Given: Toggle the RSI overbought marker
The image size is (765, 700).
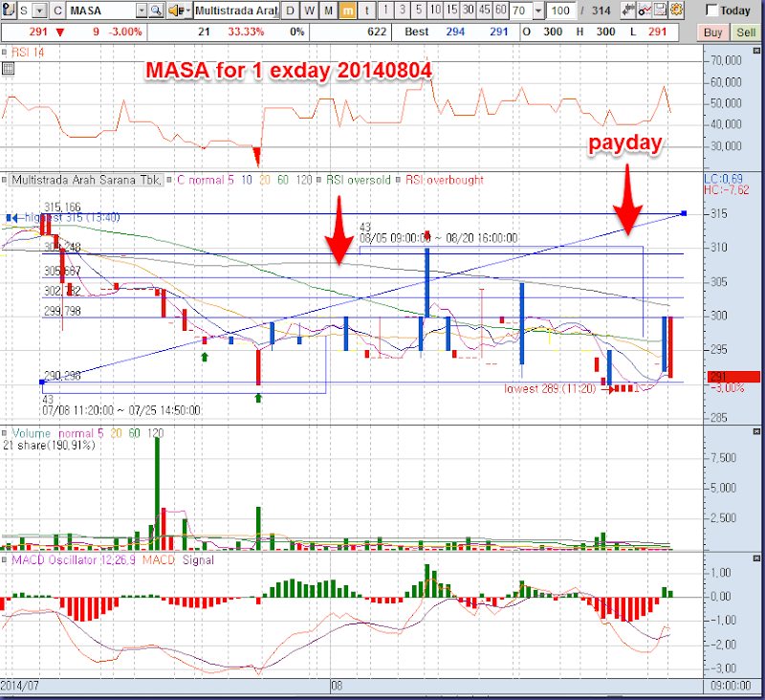Looking at the screenshot, I should (x=398, y=180).
